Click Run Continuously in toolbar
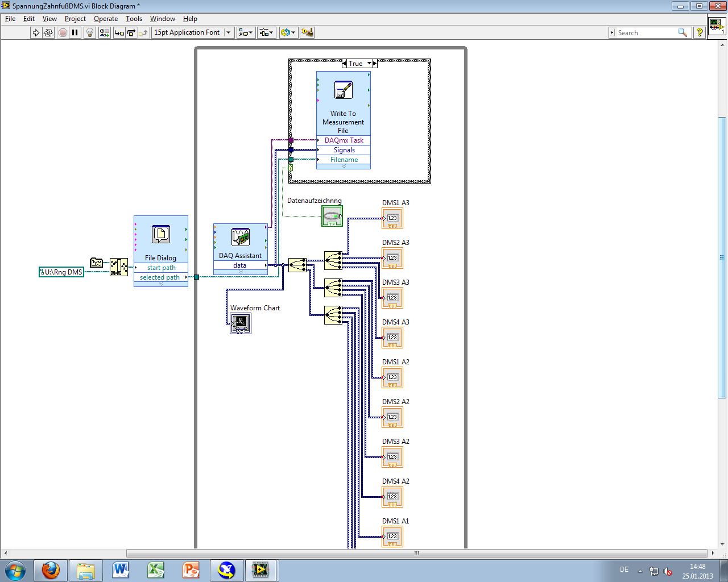The width and height of the screenshot is (728, 582). click(48, 33)
